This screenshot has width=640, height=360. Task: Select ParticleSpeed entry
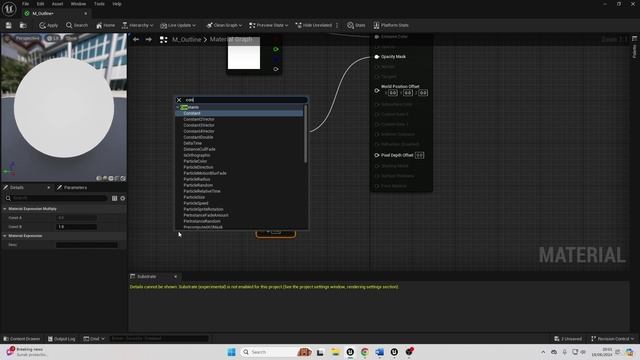tap(196, 203)
